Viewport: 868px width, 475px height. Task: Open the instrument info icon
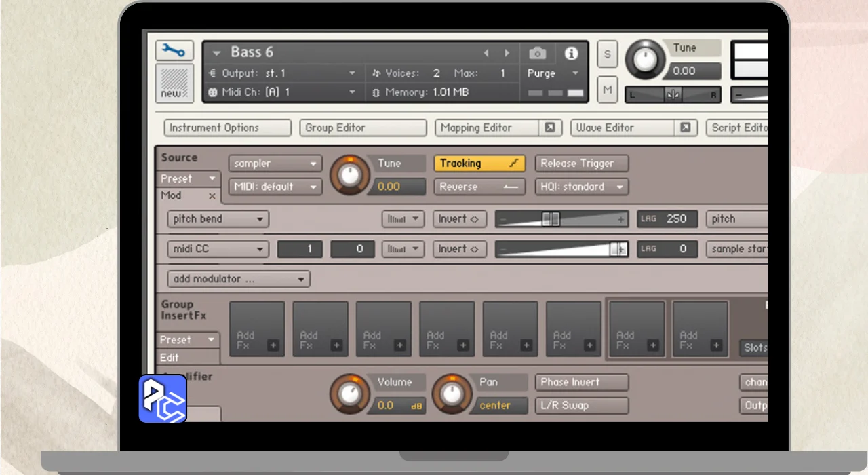click(x=572, y=53)
